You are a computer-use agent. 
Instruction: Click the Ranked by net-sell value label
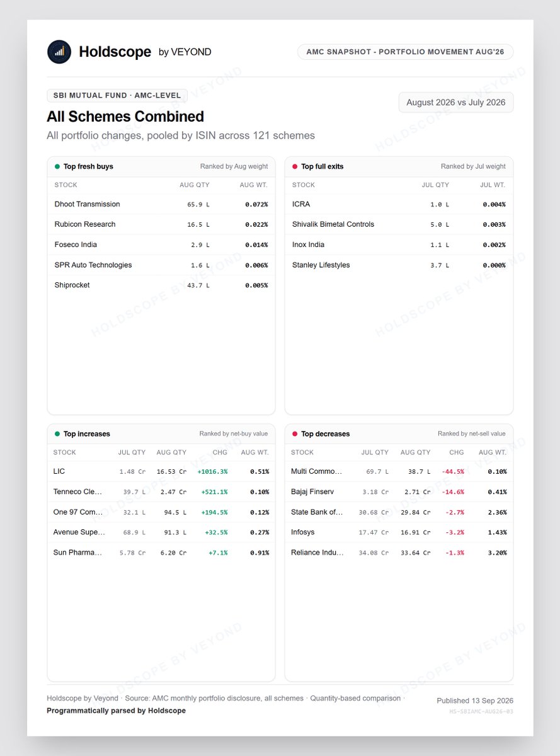coord(472,434)
